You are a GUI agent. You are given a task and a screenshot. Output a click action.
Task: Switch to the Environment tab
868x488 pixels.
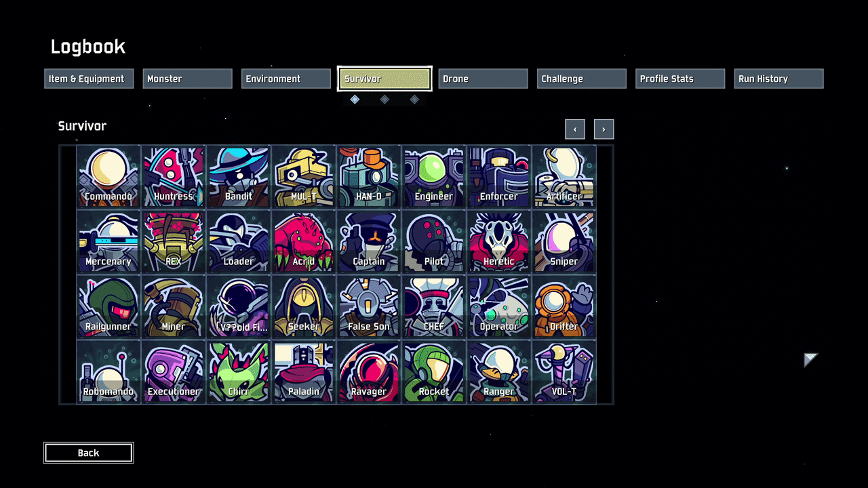pyautogui.click(x=286, y=79)
